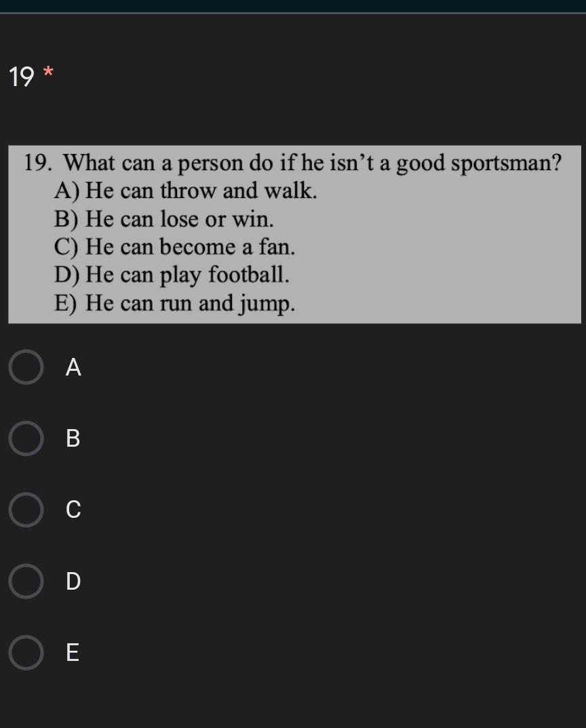Select the radio button for option E

coord(26,652)
